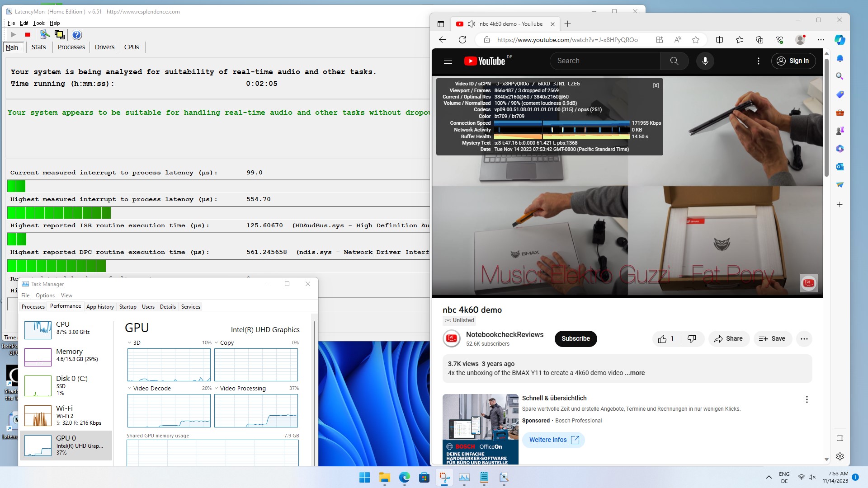Subscribe to the NotebookcheckReviews channel
The height and width of the screenshot is (488, 868).
click(576, 339)
